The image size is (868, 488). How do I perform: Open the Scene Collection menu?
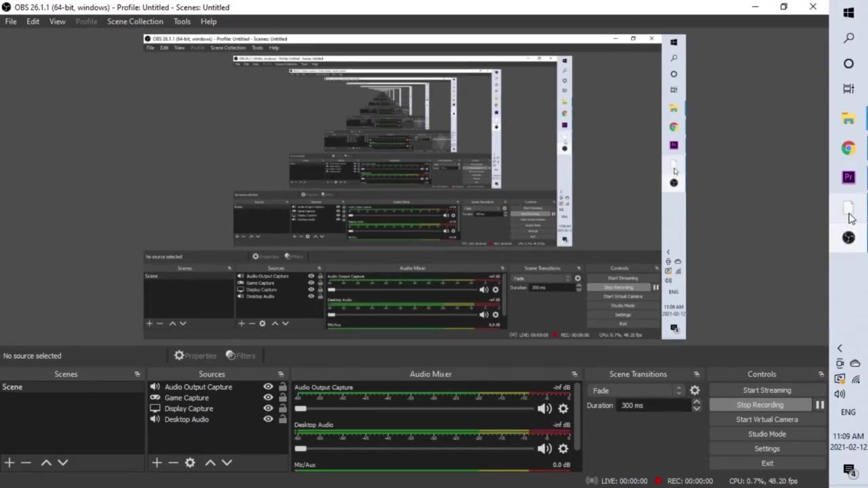point(135,22)
